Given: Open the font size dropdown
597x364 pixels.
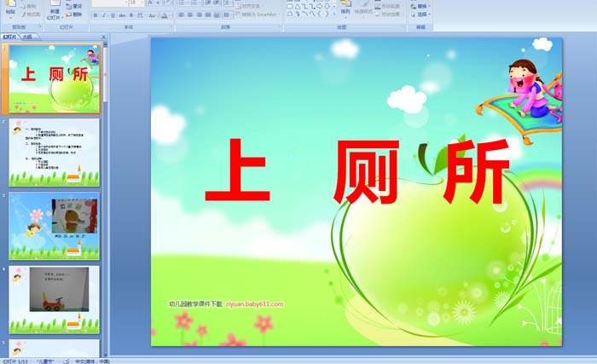Looking at the screenshot, I should click(x=142, y=3).
